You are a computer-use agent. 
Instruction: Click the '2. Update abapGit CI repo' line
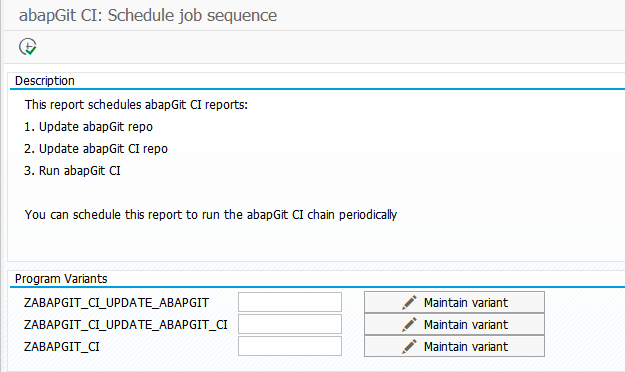[x=96, y=149]
